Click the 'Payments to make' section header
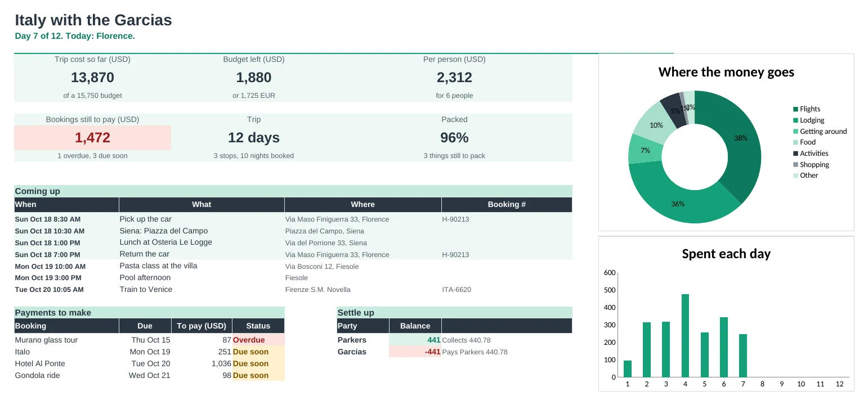 (149, 313)
